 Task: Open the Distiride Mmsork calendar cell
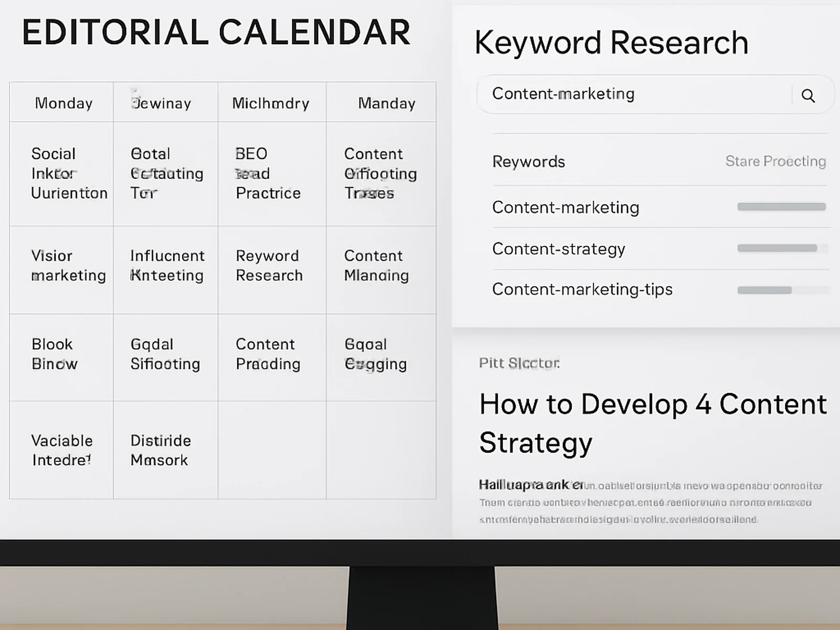pos(166,450)
